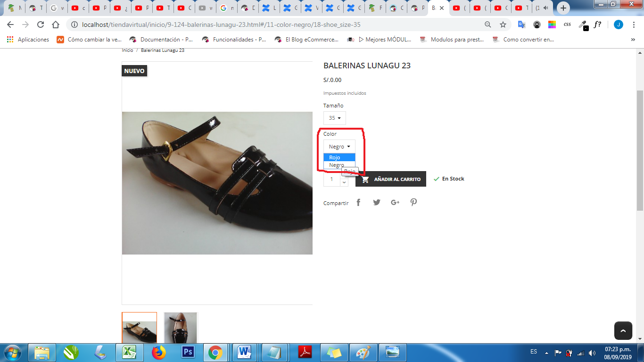Screen dimensions: 644x362
Task: Open the 'Cómo cambiar la ve...' bookmark
Action: click(x=89, y=40)
